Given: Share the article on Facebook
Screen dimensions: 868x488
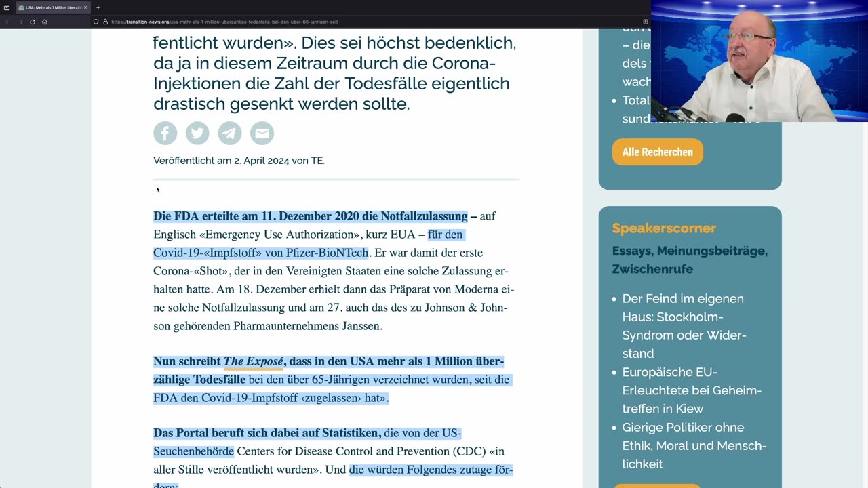Looking at the screenshot, I should click(165, 133).
